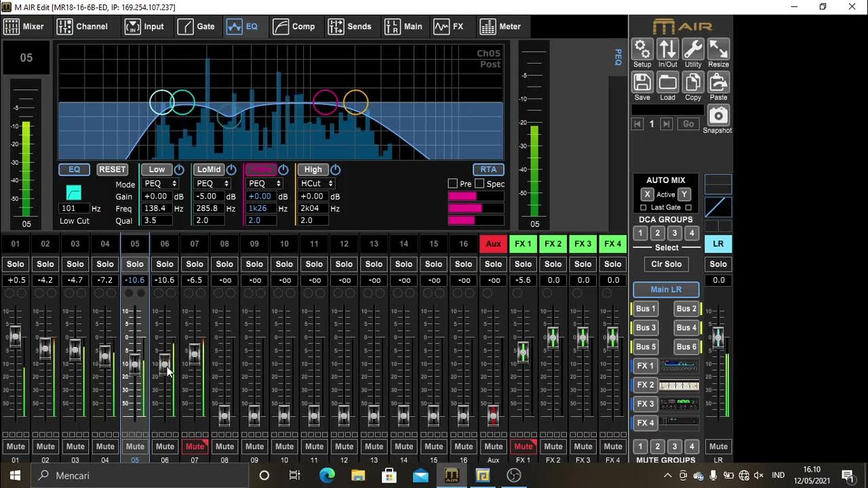Click LoMid Gain field -5.00

coord(210,197)
